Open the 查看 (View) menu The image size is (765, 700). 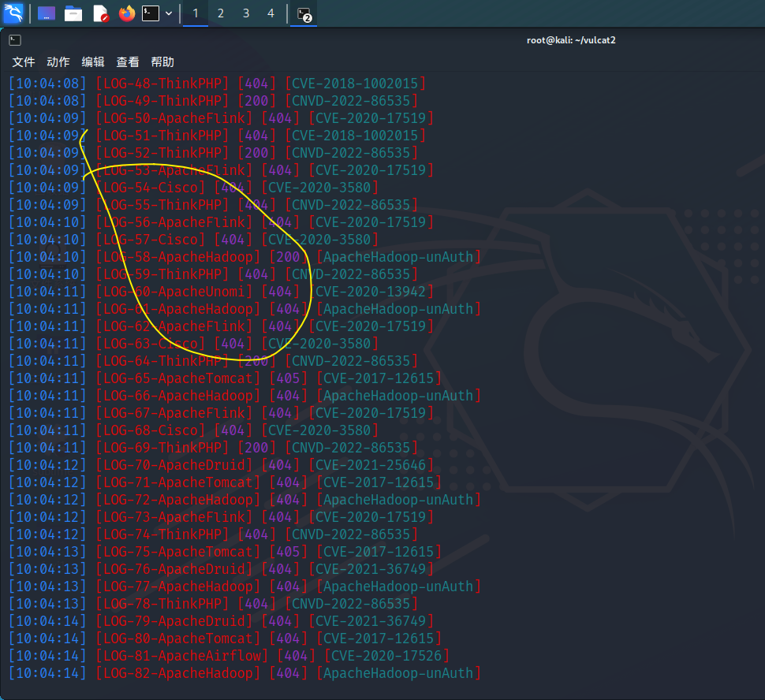tap(128, 62)
